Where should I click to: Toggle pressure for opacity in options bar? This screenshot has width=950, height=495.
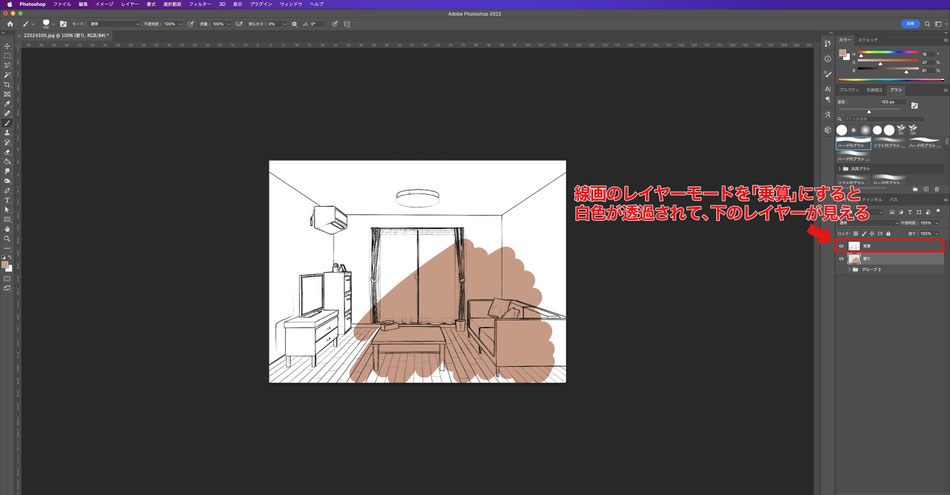coord(191,24)
